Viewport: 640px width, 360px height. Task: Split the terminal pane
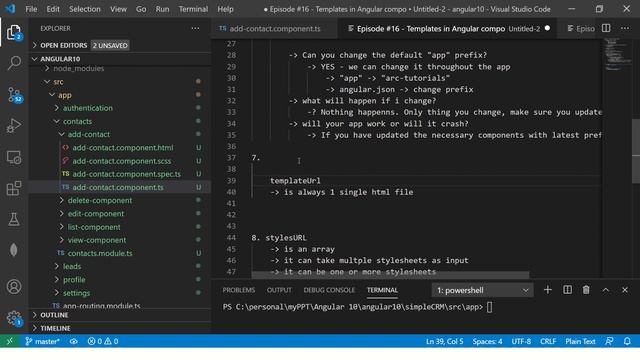coord(567,290)
